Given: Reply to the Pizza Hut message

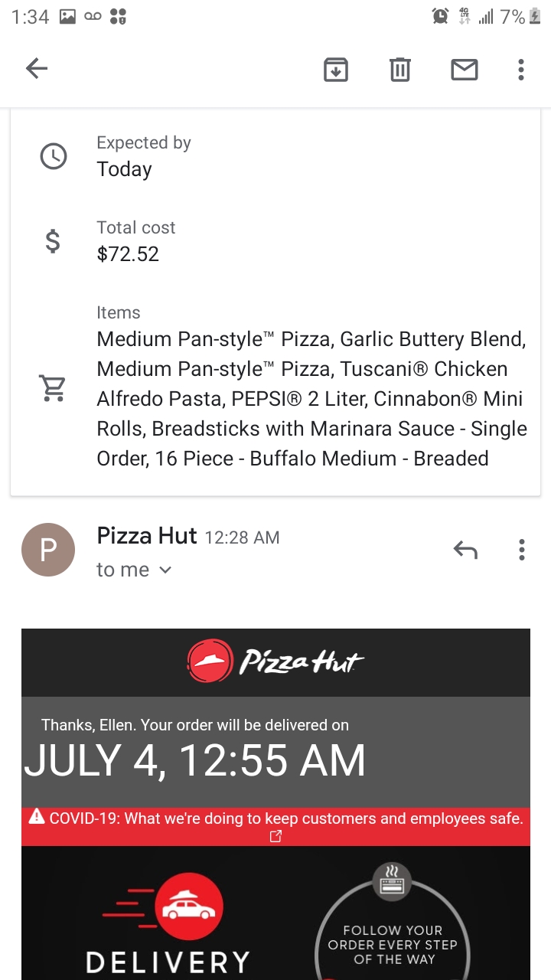Looking at the screenshot, I should pos(465,550).
